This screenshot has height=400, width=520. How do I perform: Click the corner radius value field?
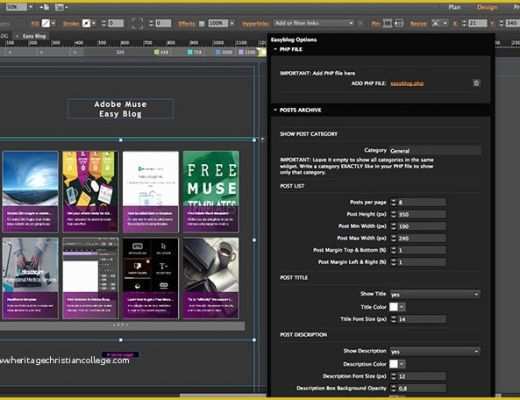(163, 23)
